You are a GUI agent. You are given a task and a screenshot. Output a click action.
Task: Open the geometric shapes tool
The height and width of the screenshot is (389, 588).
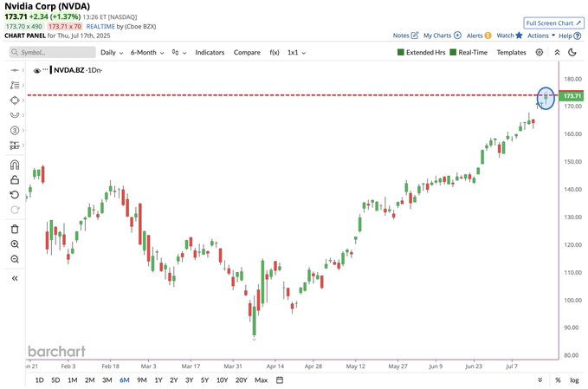coord(15,100)
